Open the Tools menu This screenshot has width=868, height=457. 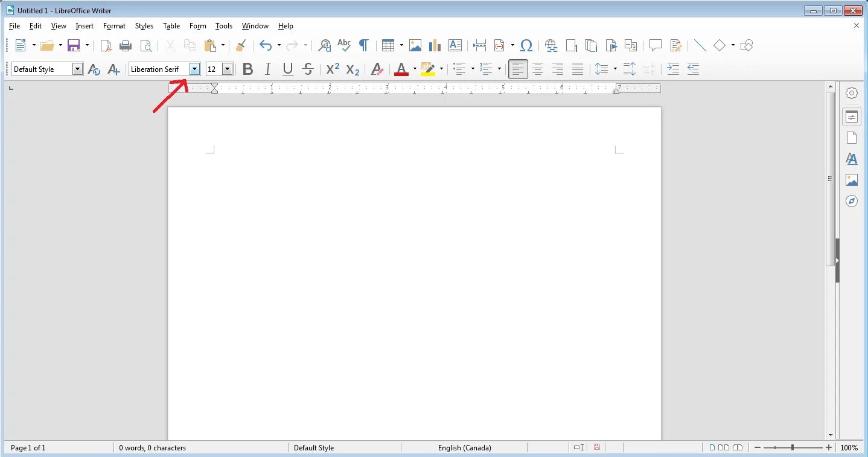(223, 26)
